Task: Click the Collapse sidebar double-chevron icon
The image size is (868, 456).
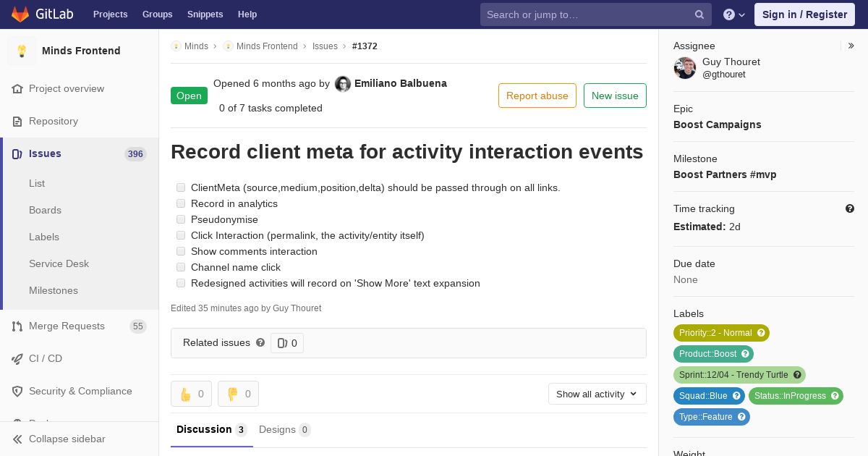Action: [17, 439]
